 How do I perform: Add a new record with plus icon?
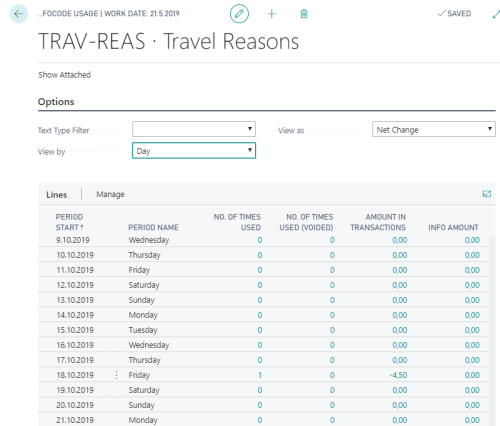272,14
